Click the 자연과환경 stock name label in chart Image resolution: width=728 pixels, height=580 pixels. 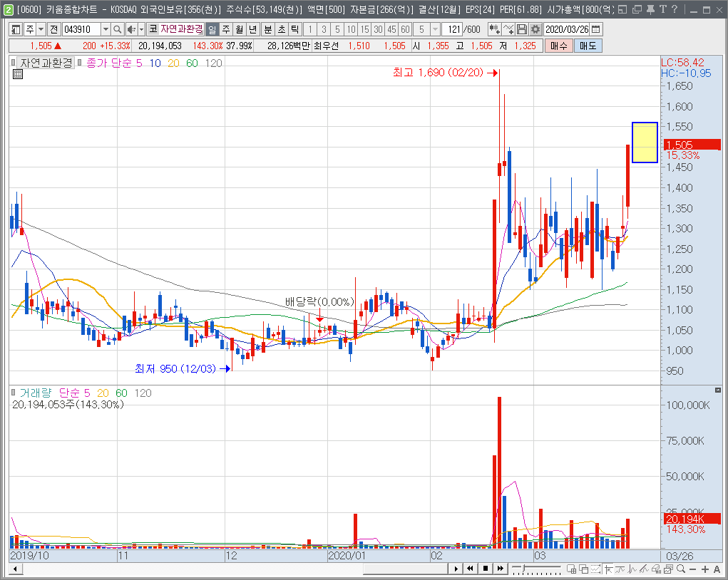pos(46,62)
